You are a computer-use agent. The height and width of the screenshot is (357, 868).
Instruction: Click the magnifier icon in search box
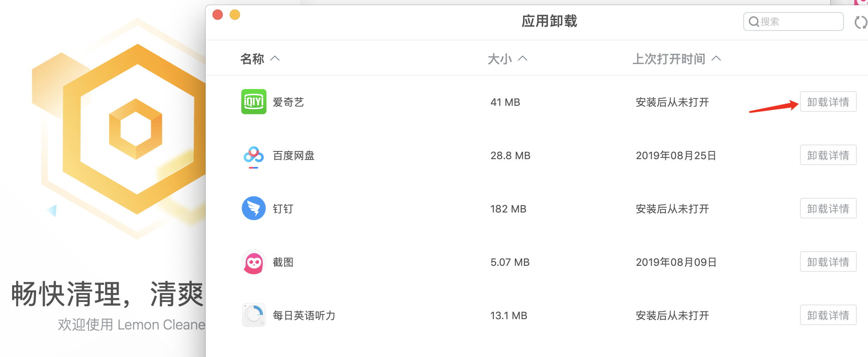click(754, 22)
